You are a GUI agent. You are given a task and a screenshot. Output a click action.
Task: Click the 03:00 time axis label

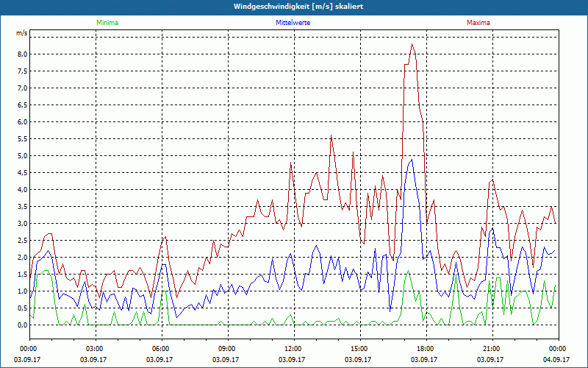click(94, 349)
